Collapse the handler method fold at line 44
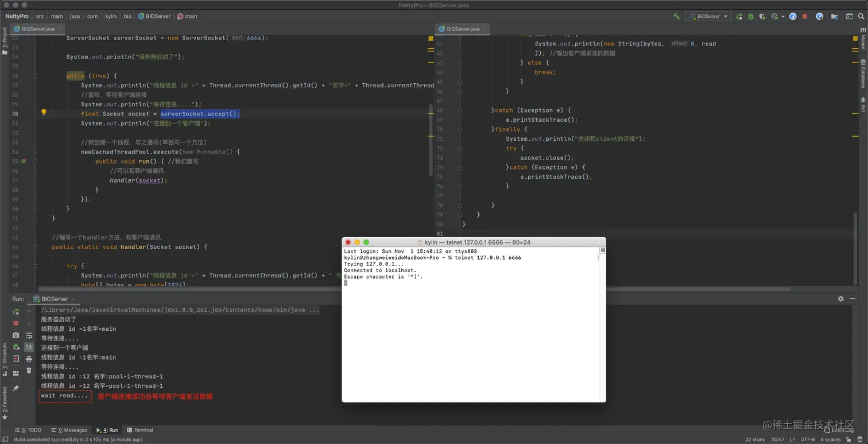The width and height of the screenshot is (868, 444). point(35,247)
